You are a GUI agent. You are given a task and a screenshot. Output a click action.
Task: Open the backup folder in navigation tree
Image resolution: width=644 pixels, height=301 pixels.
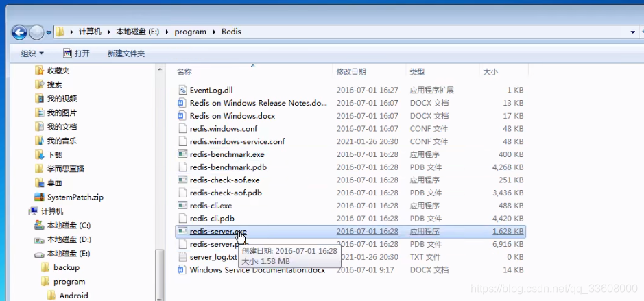coord(67,267)
